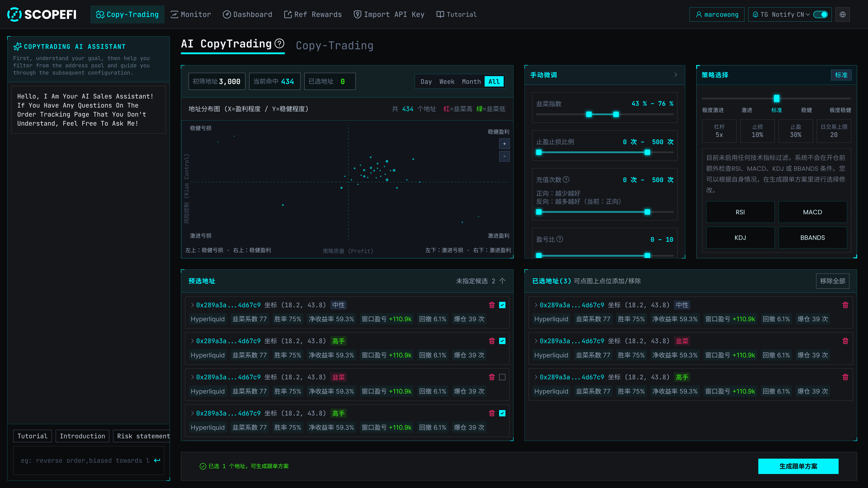Click the 韭菜指数 range slider left handle

pyautogui.click(x=589, y=114)
